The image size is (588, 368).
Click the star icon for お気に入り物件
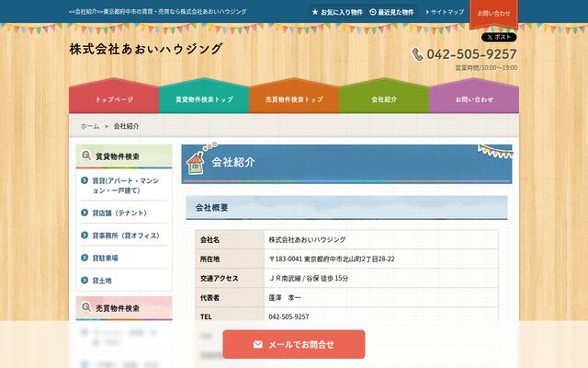[x=315, y=12]
